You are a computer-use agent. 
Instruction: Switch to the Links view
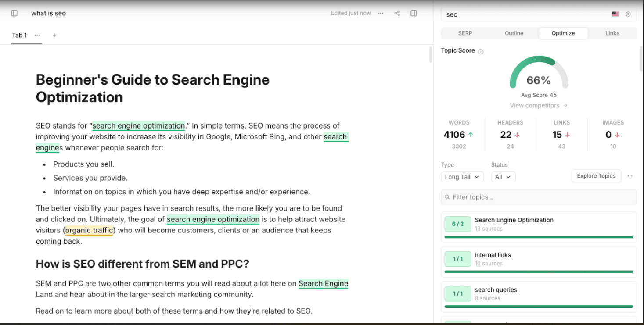[x=612, y=33]
